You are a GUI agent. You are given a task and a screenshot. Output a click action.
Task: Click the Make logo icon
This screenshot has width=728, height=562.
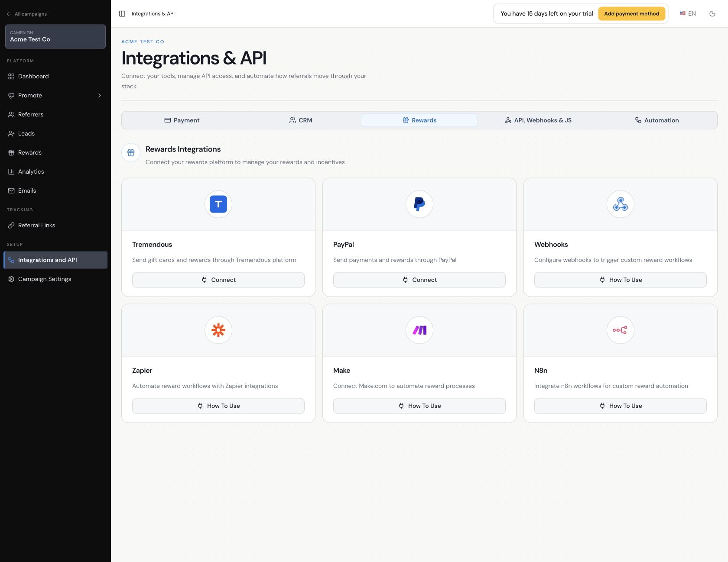419,330
